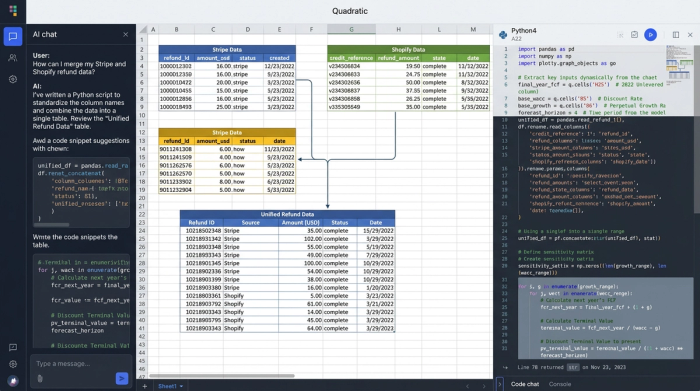Focus the 'Type a message...' input field
700x391 pixels.
[x=81, y=364]
